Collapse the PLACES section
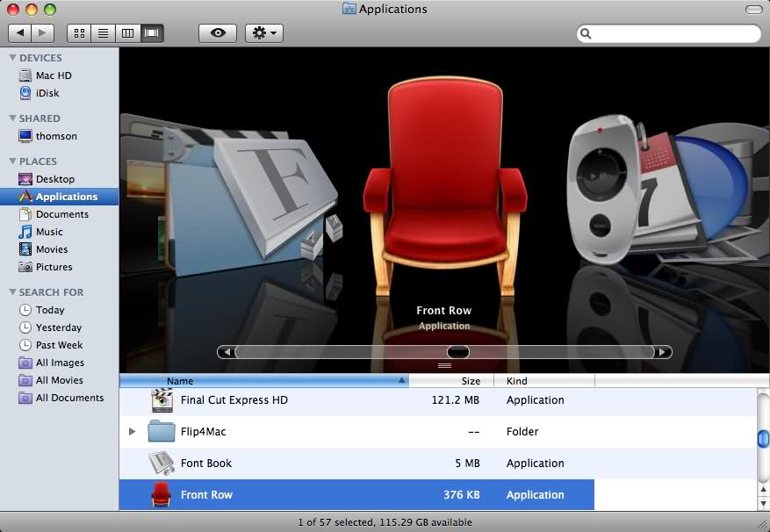Screen dimensions: 770x532 pos(13,162)
